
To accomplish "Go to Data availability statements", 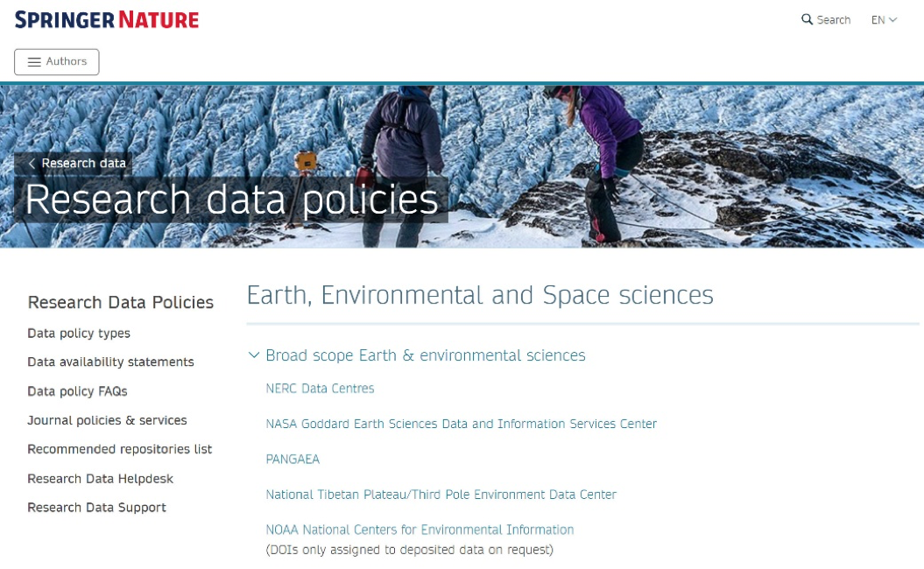I will pos(110,362).
